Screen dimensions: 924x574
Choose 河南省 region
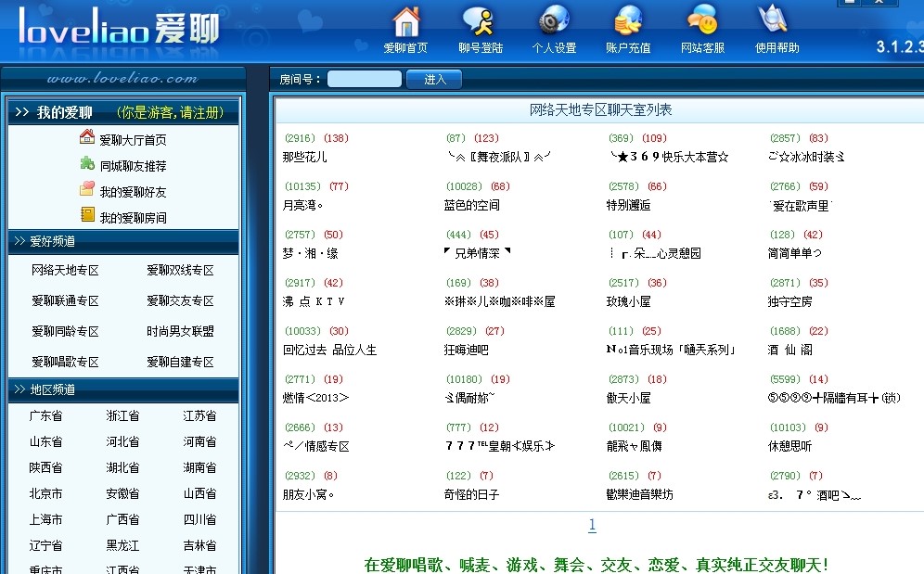click(x=199, y=442)
